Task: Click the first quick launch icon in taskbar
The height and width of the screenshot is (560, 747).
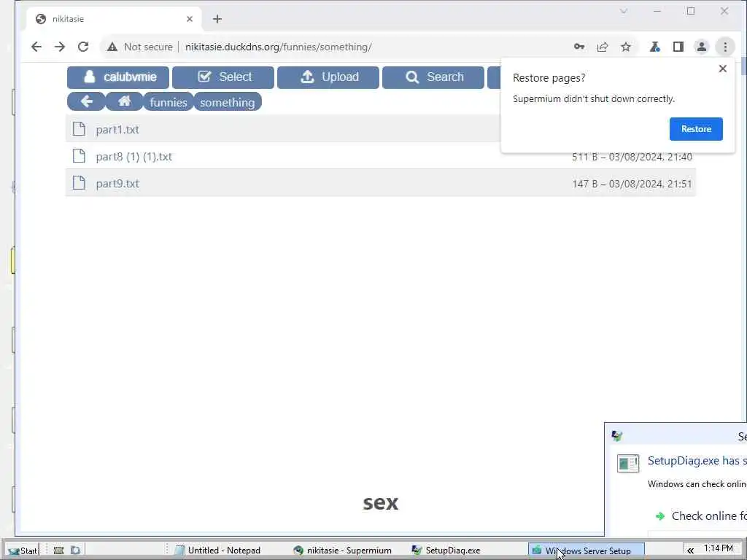Action: pos(58,551)
